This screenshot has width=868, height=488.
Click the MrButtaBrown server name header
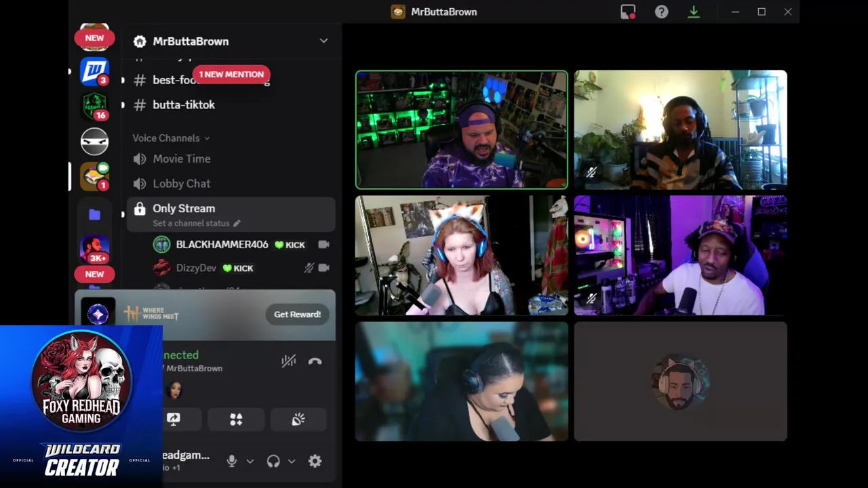[x=191, y=41]
